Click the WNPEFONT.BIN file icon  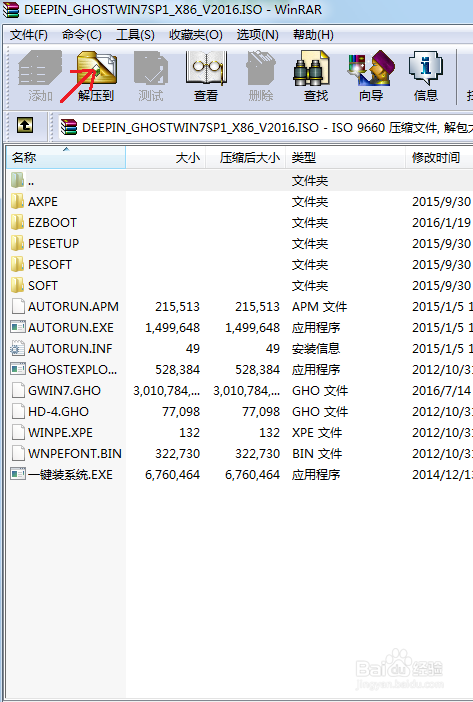(x=18, y=454)
